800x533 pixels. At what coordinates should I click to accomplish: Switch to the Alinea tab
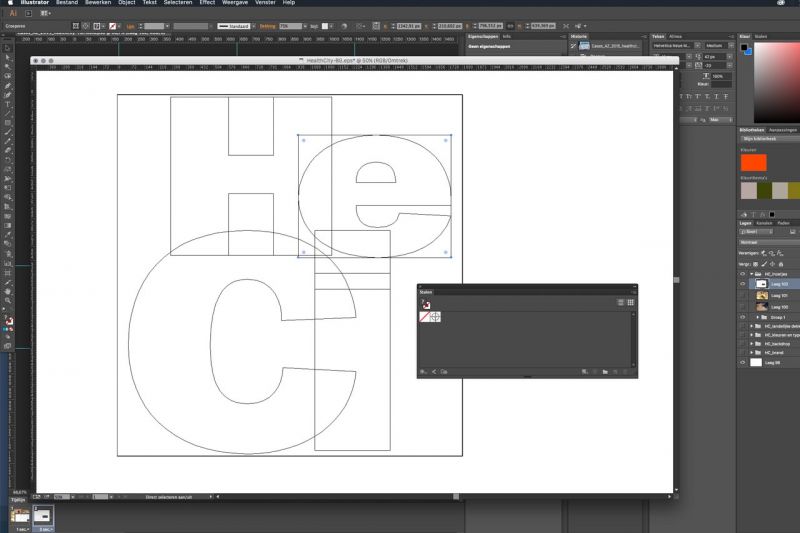[677, 35]
